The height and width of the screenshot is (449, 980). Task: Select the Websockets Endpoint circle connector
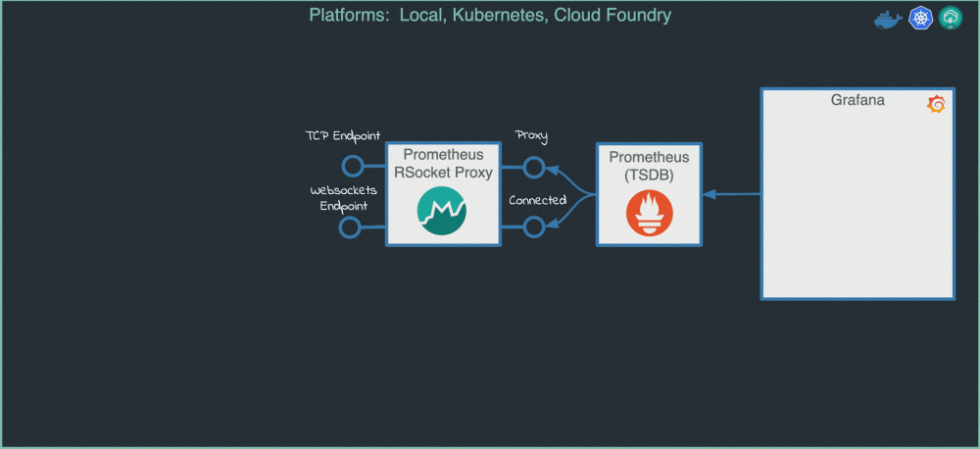(350, 227)
